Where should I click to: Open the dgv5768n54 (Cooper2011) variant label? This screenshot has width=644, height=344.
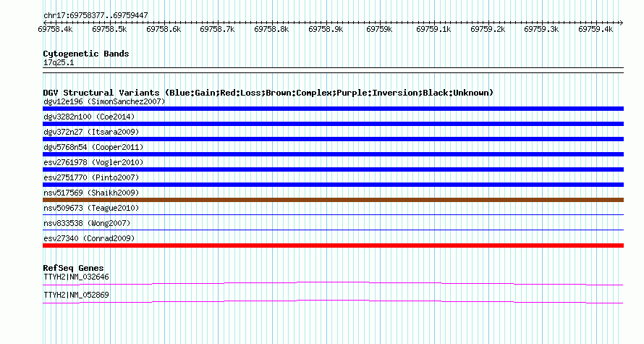(x=93, y=147)
